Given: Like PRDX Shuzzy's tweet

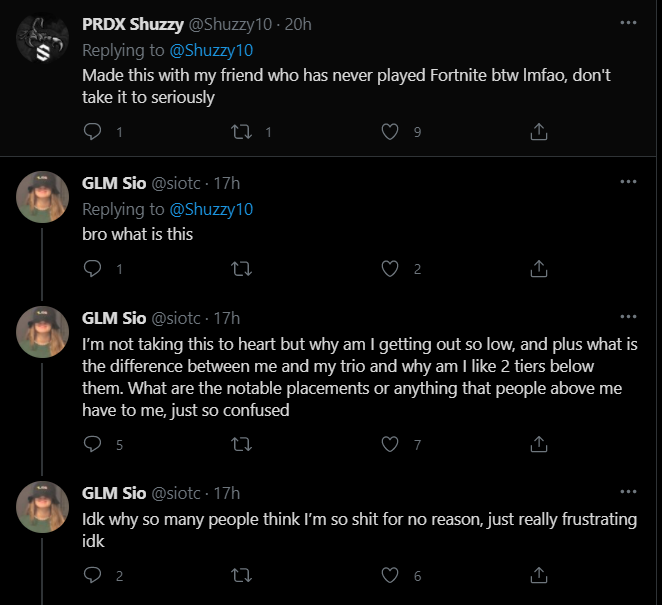Looking at the screenshot, I should 391,131.
